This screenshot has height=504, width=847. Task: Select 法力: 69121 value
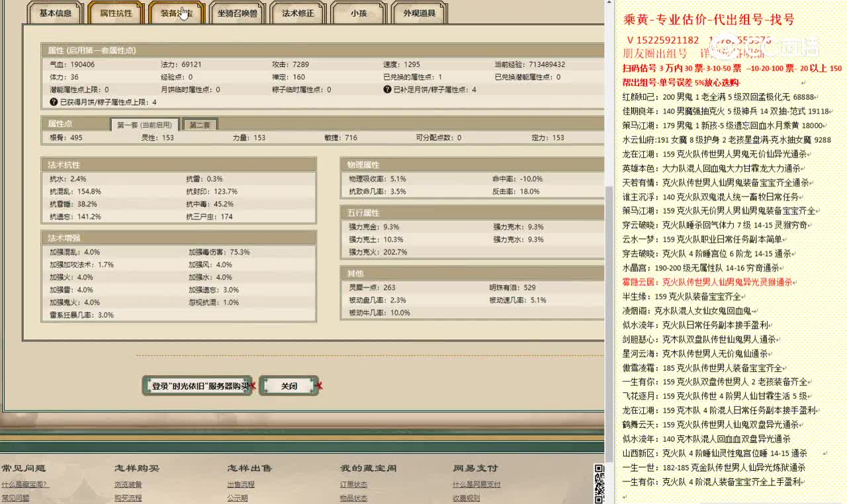181,65
